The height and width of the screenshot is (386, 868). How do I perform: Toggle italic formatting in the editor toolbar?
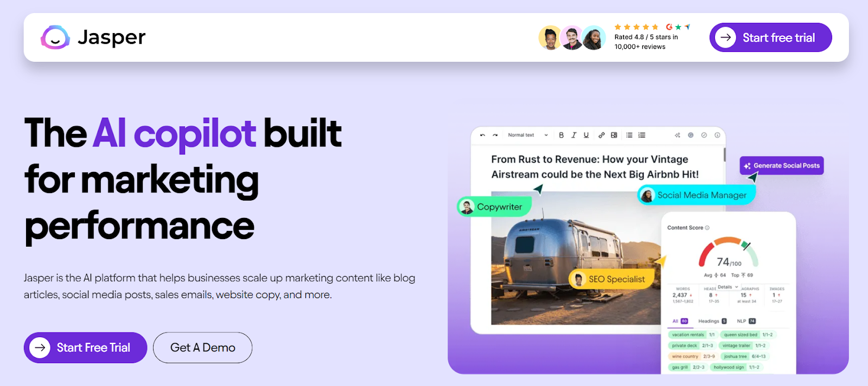coord(573,135)
